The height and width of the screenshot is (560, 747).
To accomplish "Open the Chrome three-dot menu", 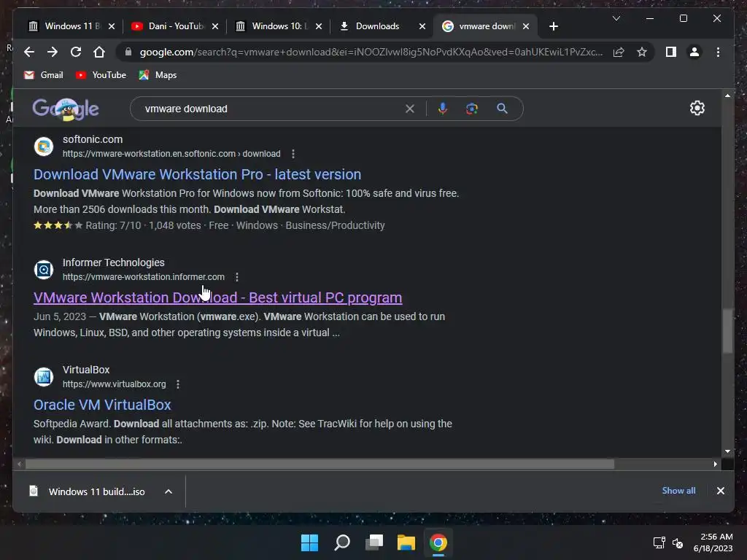I will click(718, 52).
